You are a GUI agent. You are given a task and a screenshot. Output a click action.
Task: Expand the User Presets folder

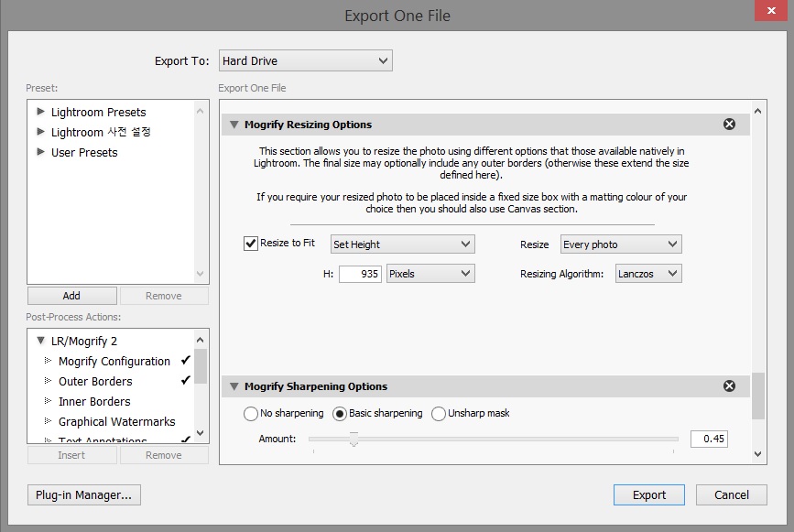click(x=40, y=152)
